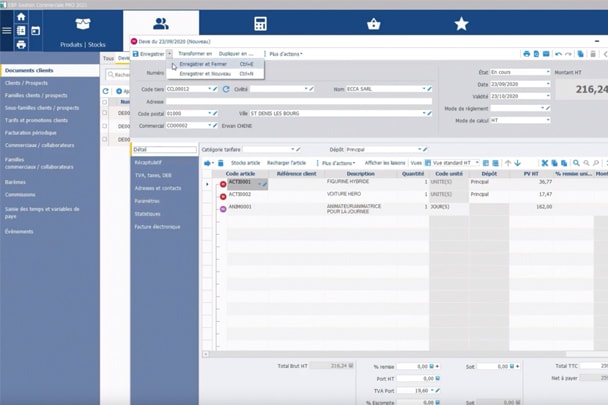The image size is (608, 405).
Task: Tick the first checkbox in document list
Action: click(106, 113)
